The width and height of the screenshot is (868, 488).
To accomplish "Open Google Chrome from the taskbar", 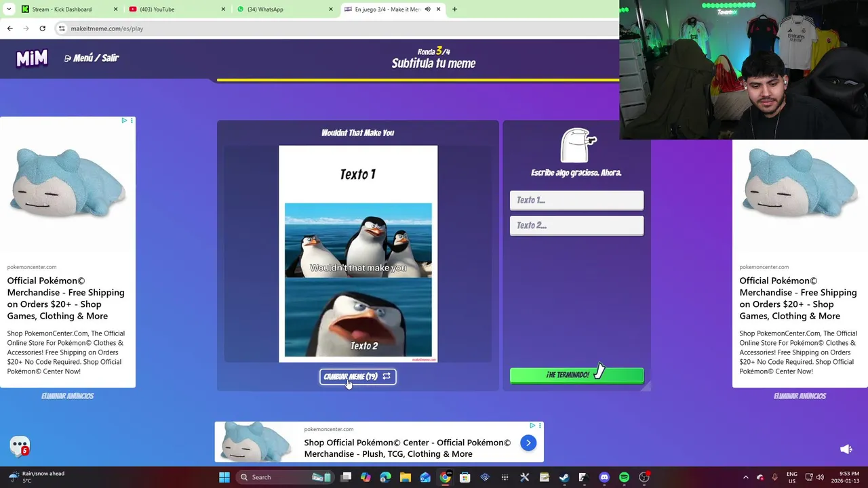I will (x=445, y=477).
